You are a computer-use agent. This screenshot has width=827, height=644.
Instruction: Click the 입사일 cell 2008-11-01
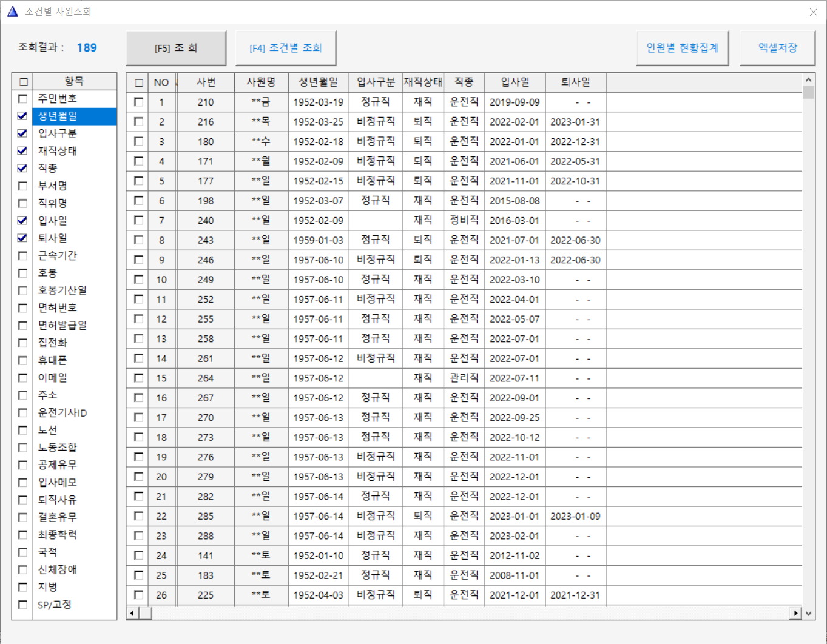click(x=515, y=575)
